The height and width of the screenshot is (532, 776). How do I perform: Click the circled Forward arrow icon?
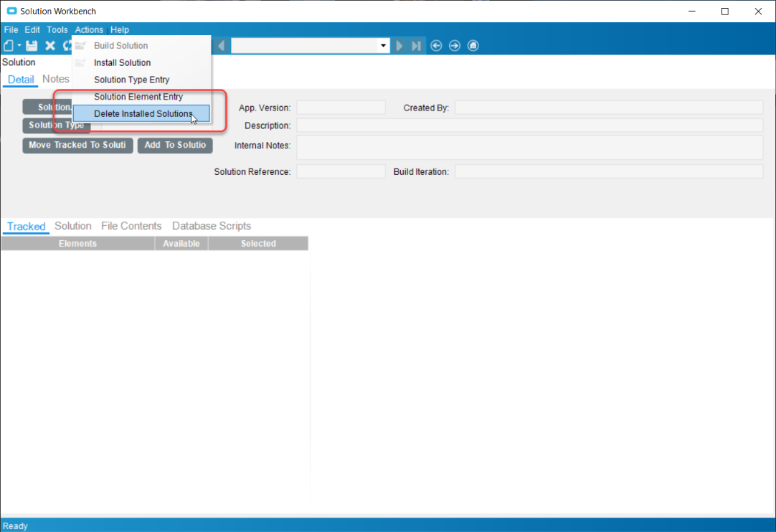click(x=455, y=46)
